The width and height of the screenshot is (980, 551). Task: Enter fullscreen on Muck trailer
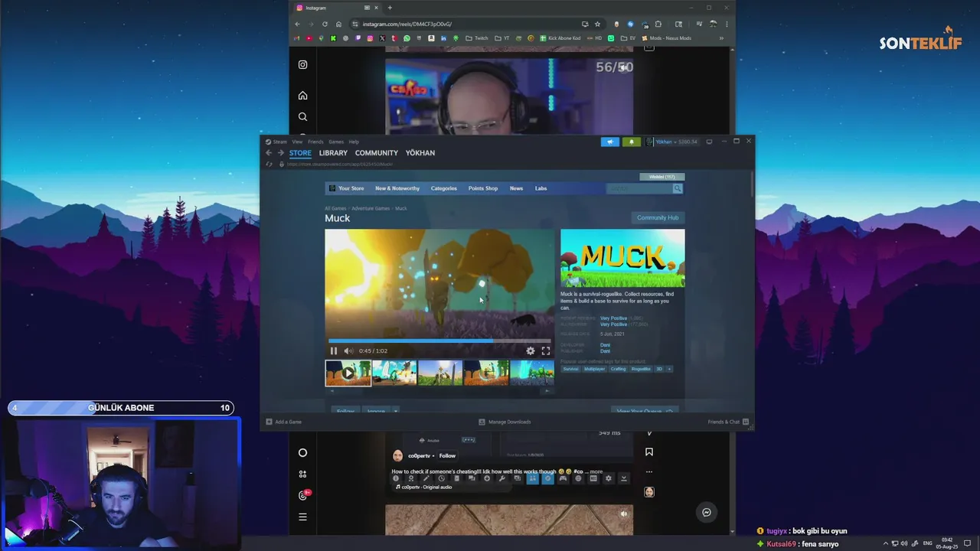tap(546, 350)
